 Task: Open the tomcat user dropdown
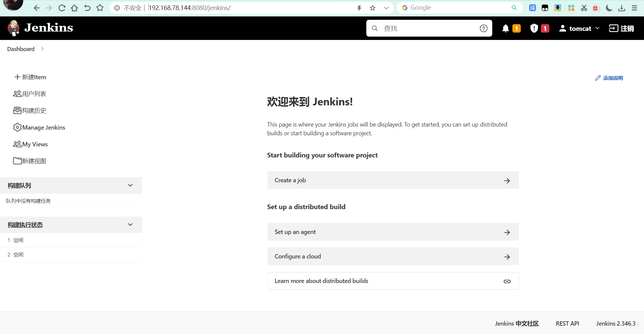pos(579,29)
